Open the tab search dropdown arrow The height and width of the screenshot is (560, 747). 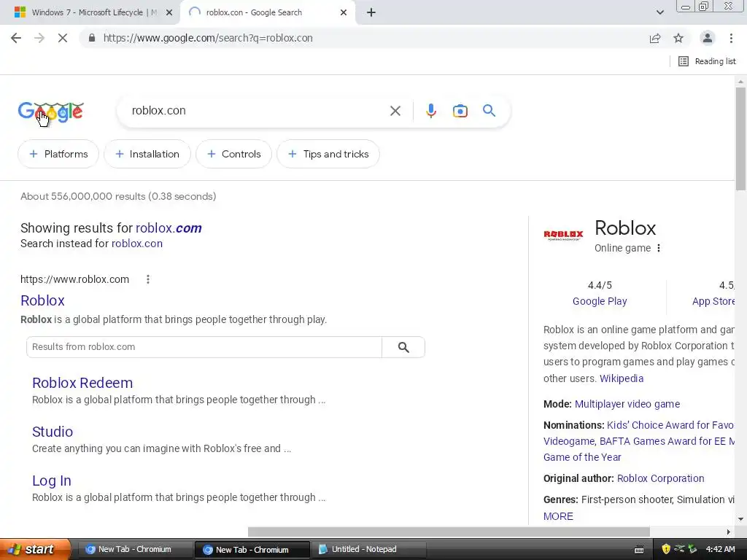coord(659,12)
